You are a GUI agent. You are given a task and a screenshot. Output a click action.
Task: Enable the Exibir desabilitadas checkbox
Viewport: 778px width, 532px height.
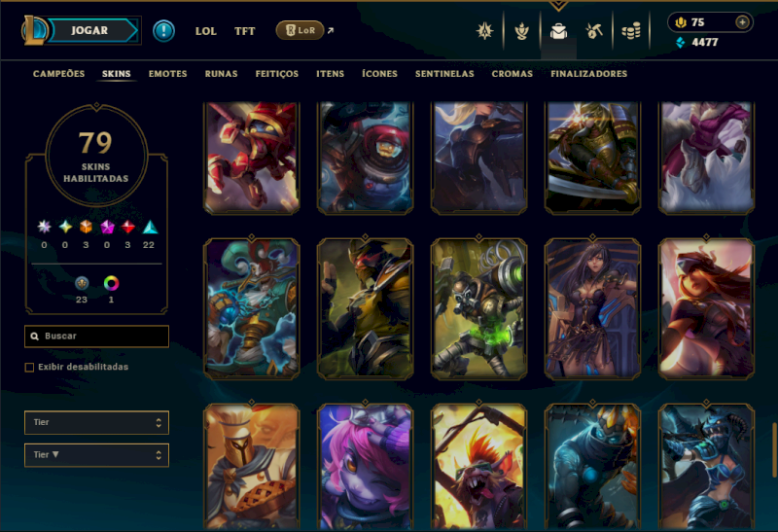29,368
